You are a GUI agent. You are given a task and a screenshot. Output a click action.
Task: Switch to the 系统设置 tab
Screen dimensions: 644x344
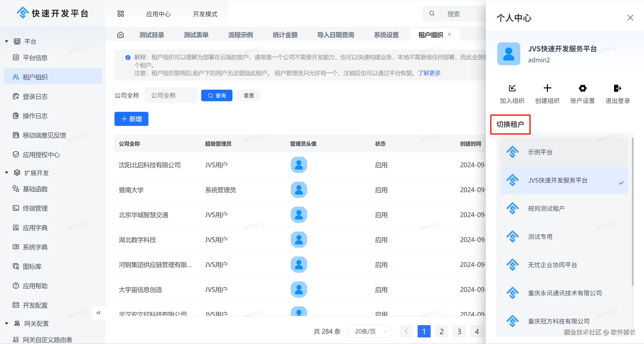coord(386,35)
